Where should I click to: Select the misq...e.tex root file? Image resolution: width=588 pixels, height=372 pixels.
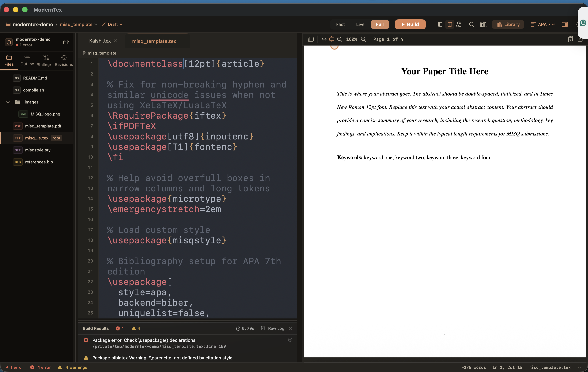(37, 138)
